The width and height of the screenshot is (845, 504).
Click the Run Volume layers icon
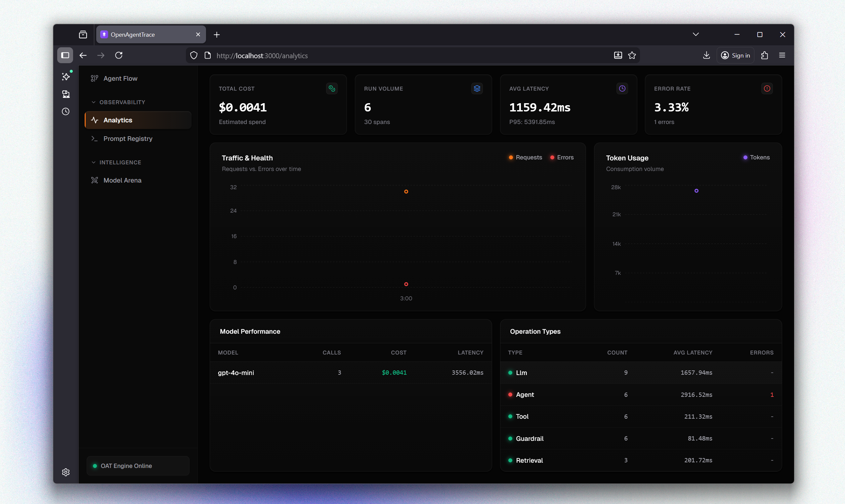tap(477, 88)
